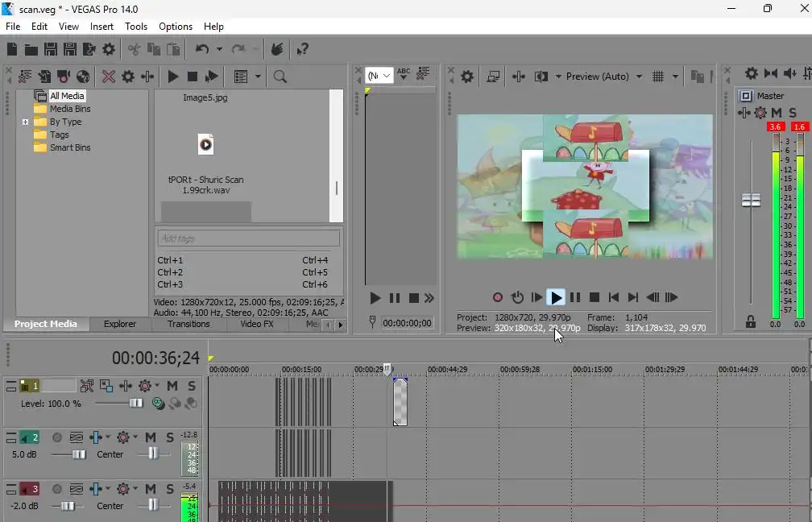
Task: Open the Tools menu
Action: [135, 27]
